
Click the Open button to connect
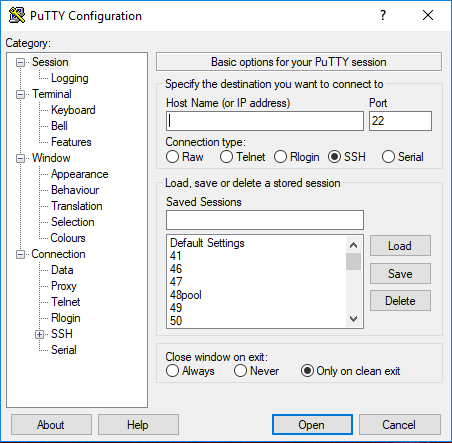pos(312,425)
